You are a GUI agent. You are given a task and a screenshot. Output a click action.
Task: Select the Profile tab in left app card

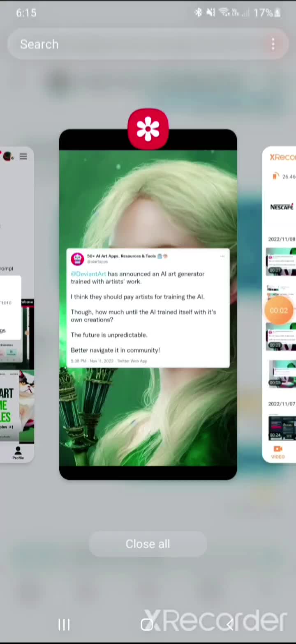click(x=18, y=453)
